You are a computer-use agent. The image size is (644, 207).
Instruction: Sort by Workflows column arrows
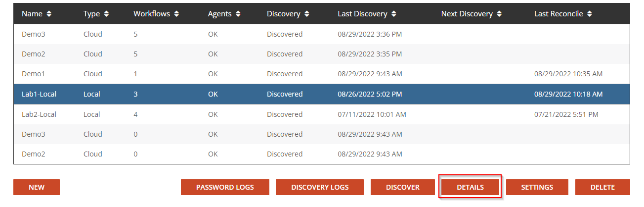click(x=176, y=14)
